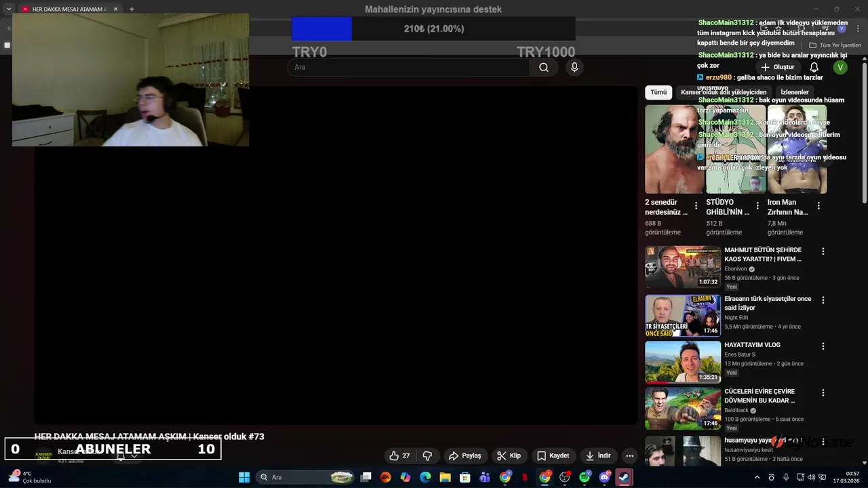Open the Ebonivon channel link

coord(735,269)
